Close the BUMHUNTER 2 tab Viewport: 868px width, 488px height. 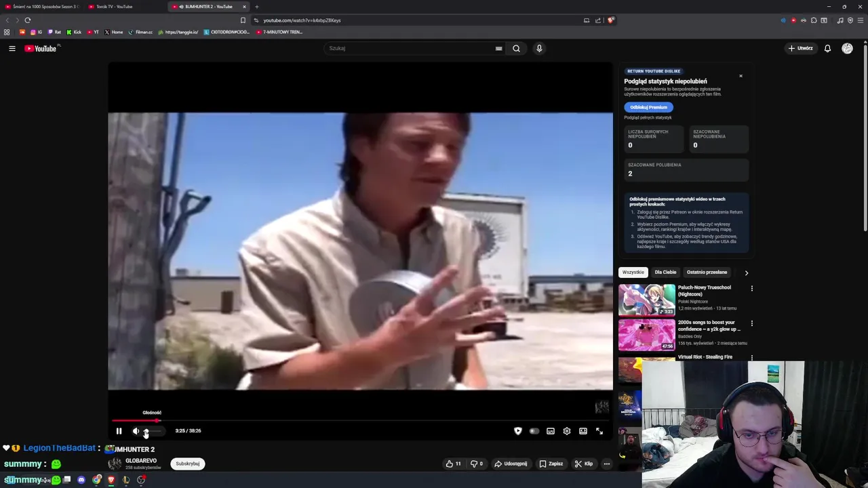(x=244, y=7)
